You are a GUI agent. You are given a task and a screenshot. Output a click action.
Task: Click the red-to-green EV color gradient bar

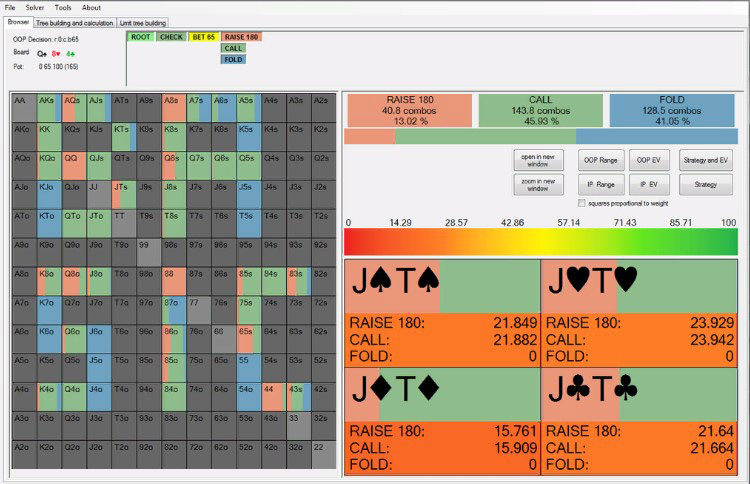pos(540,241)
